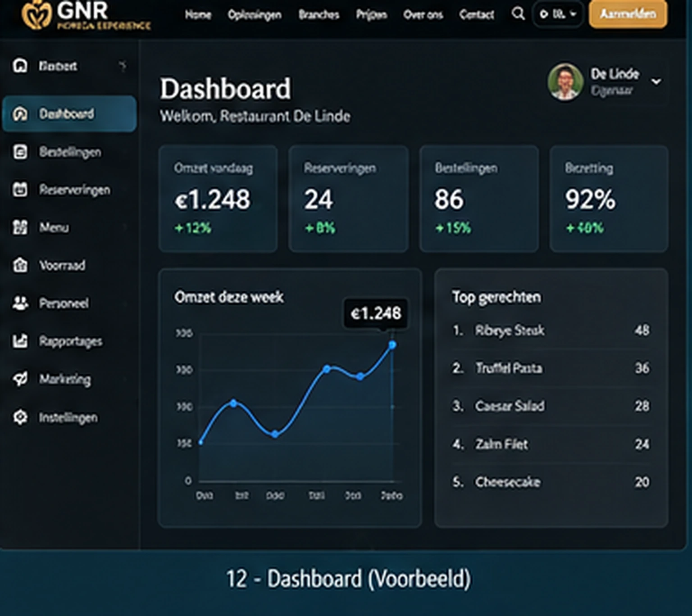
Task: Open the Home menu item
Action: point(198,15)
